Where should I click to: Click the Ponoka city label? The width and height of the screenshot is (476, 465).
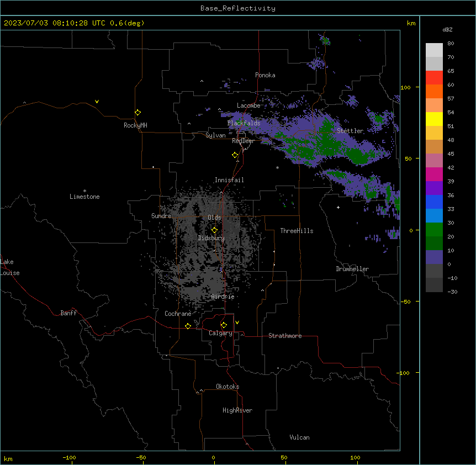point(265,75)
